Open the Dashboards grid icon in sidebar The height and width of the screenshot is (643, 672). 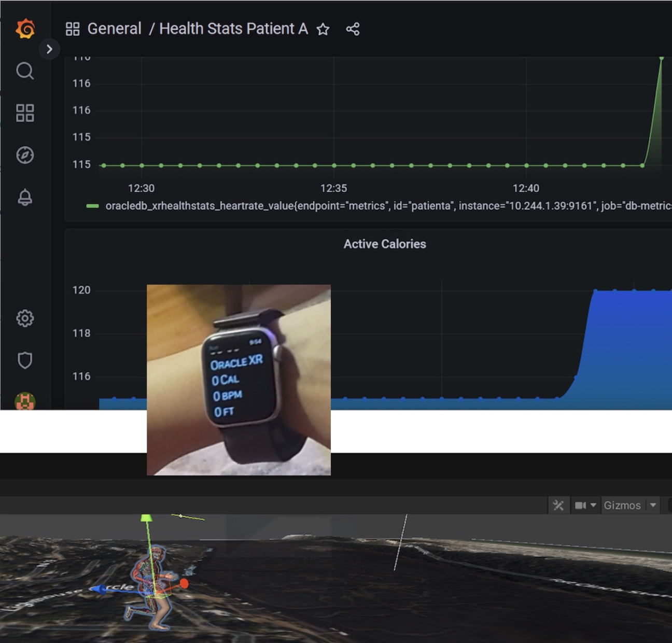[x=25, y=113]
